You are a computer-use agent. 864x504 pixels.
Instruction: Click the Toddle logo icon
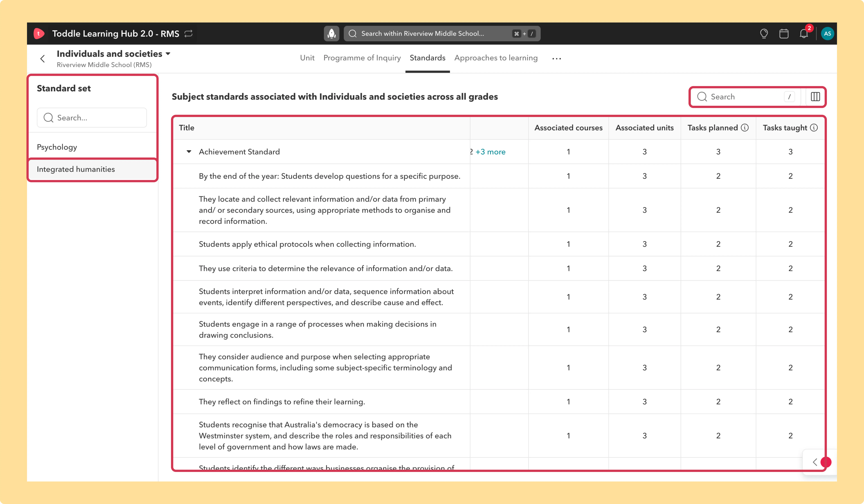(39, 34)
